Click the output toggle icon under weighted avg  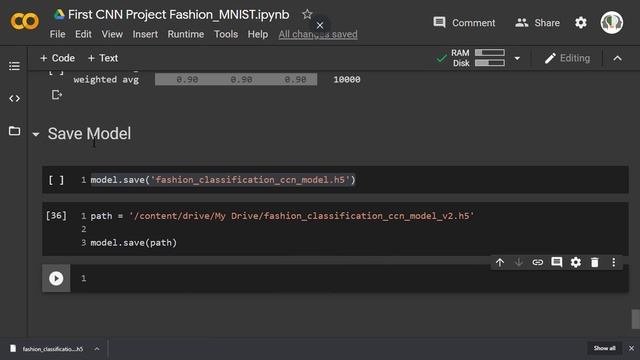[x=57, y=95]
